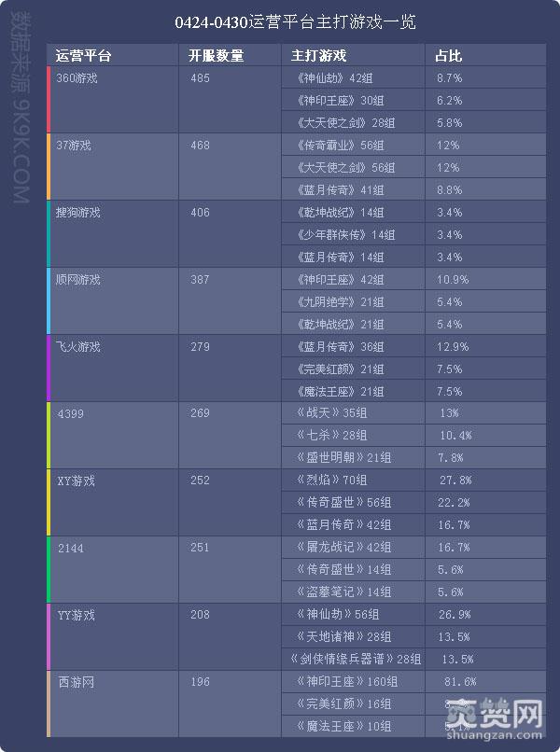Click the red color bar beside 360游戏

49,100
